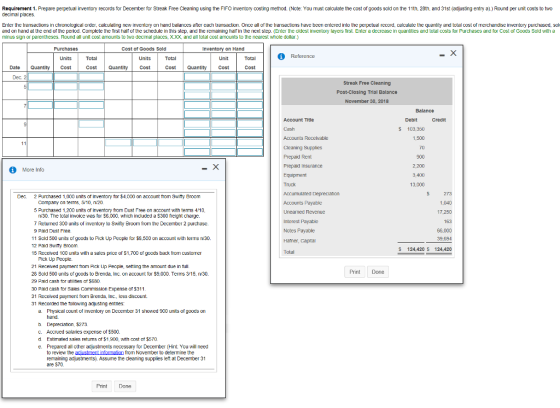Viewport: 560px width, 408px height.
Task: Select the Dec. 2 Inventory on Hand Unit Cost field
Action: (x=223, y=77)
